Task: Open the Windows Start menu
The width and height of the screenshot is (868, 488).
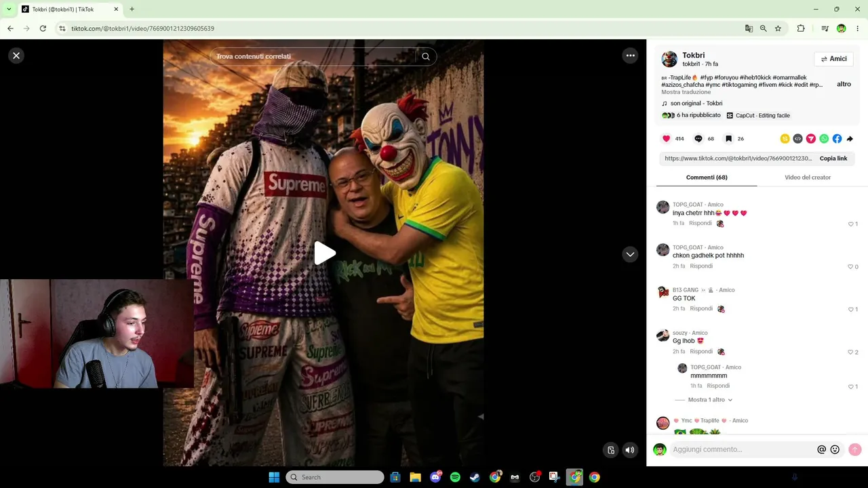Action: tap(274, 477)
